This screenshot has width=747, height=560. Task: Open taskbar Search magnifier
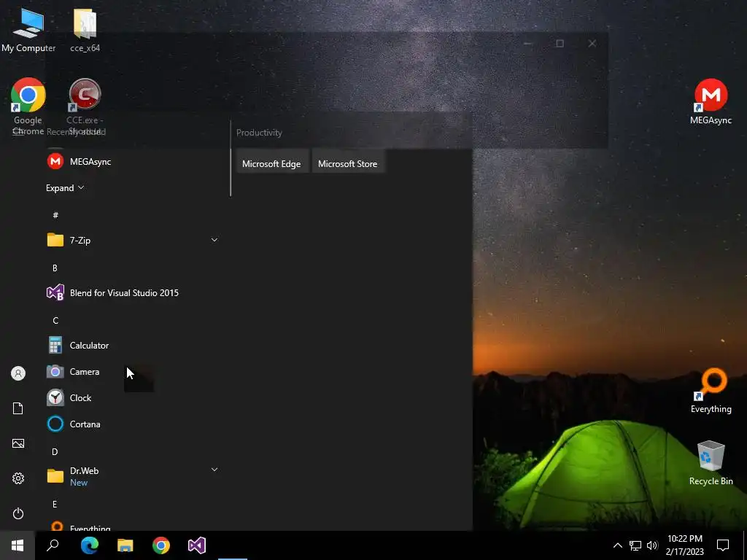[x=53, y=545]
